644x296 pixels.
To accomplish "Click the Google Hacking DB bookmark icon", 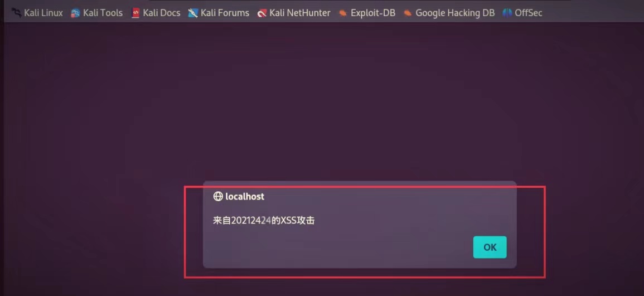I will 408,13.
